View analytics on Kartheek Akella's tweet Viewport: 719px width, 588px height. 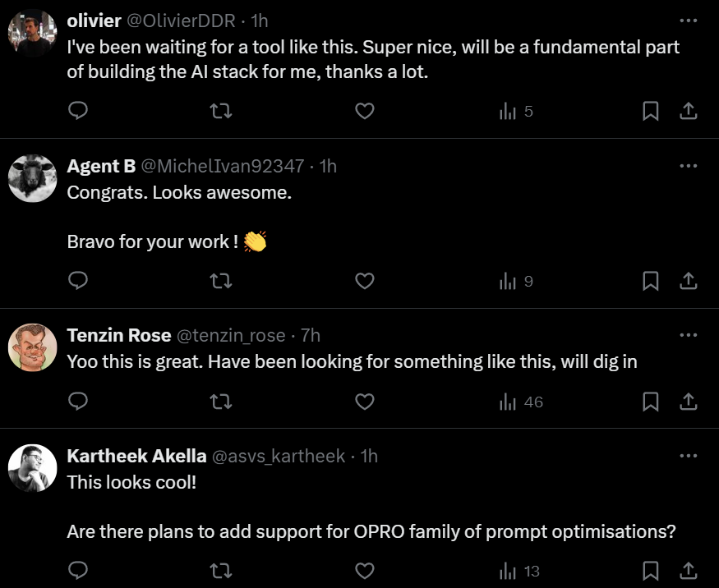pos(520,571)
